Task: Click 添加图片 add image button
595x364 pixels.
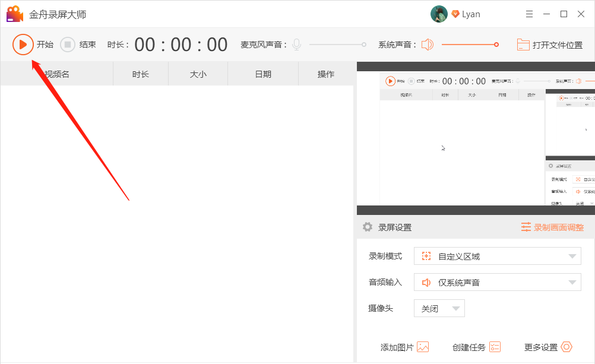Action: [404, 347]
